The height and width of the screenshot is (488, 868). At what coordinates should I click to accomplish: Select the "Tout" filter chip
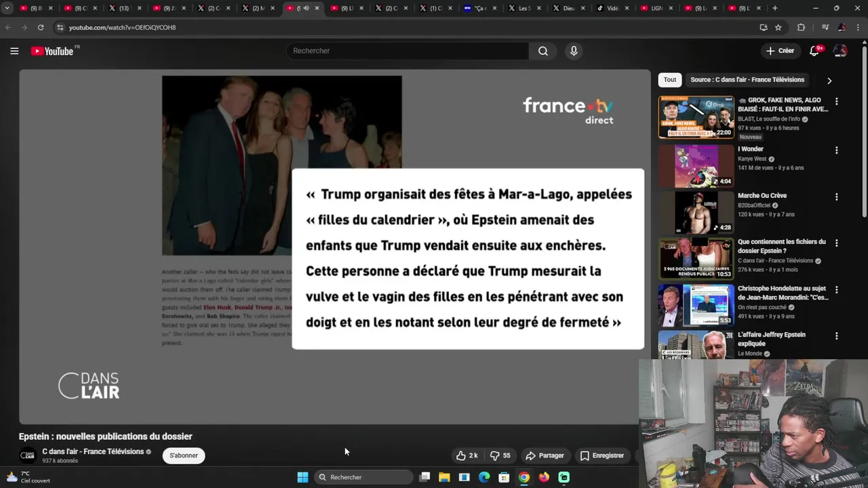click(670, 79)
